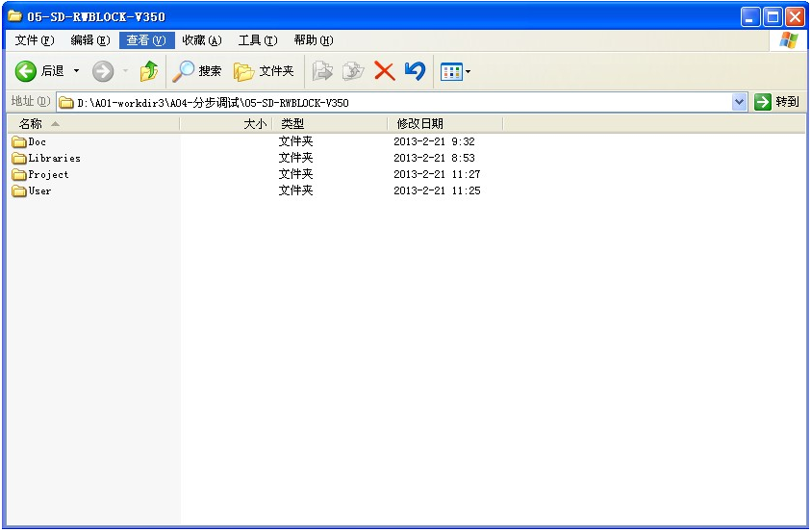811x532 pixels.
Task: Select the User folder icon
Action: 19,191
